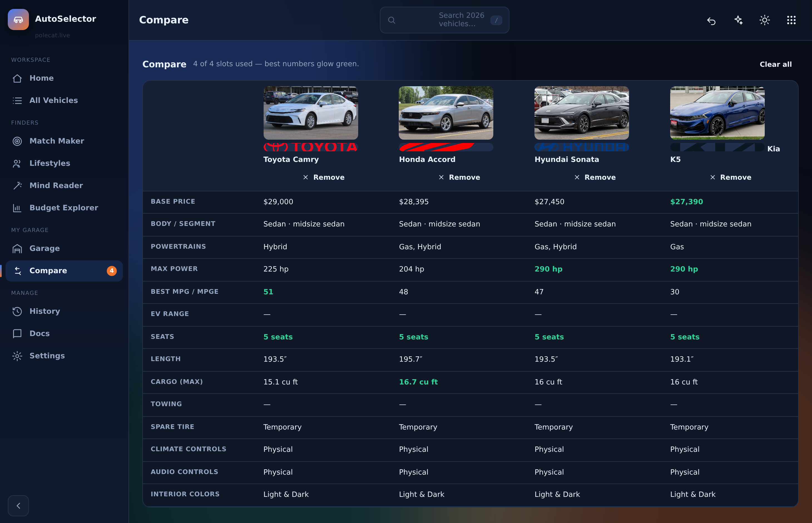Open the Match Maker finder
The width and height of the screenshot is (812, 523).
tap(64, 141)
